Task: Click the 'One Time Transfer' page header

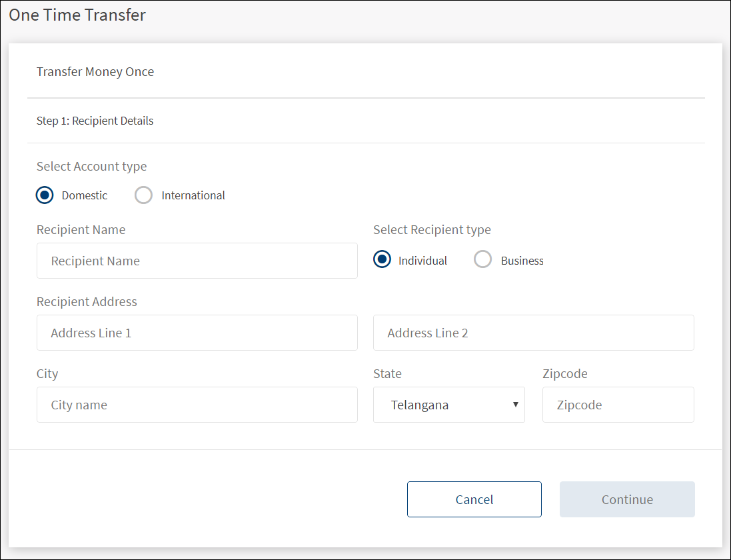Action: pos(77,15)
